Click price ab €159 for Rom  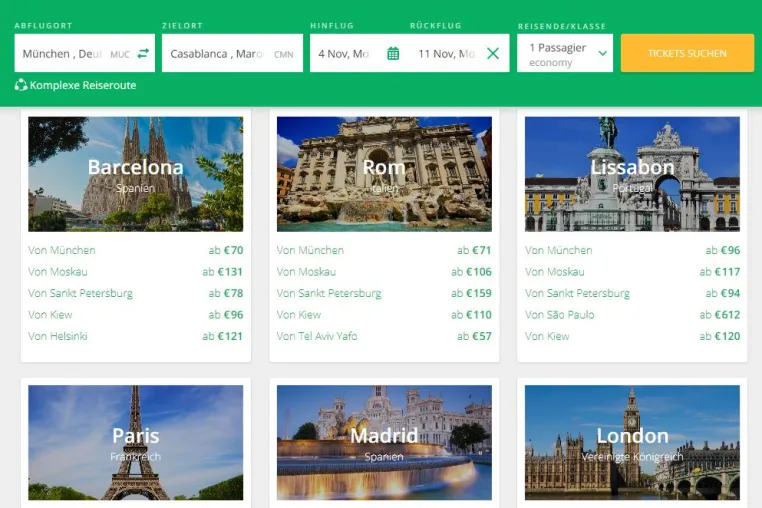pyautogui.click(x=471, y=293)
